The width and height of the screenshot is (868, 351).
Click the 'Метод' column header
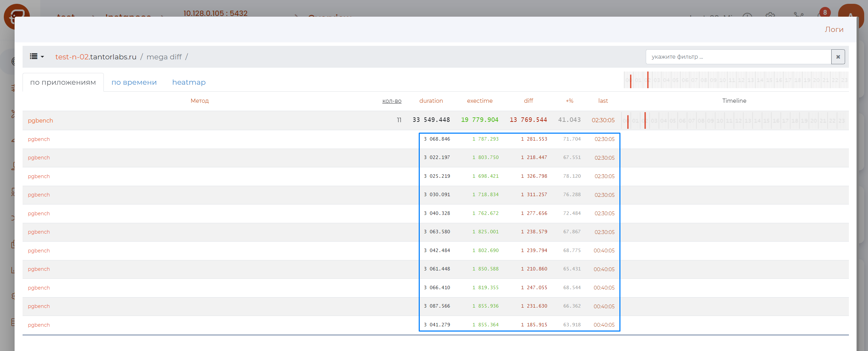point(200,101)
